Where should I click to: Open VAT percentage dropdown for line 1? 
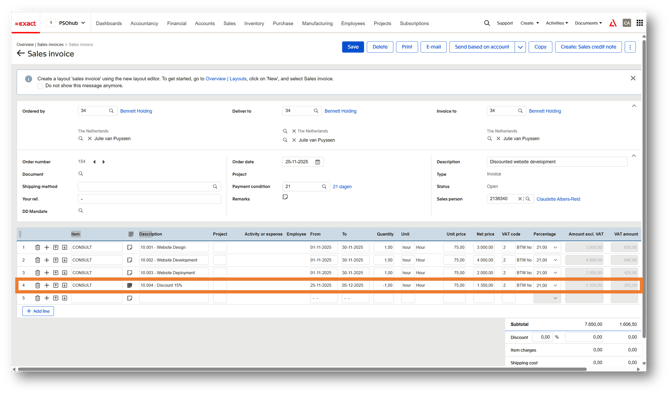pyautogui.click(x=555, y=248)
